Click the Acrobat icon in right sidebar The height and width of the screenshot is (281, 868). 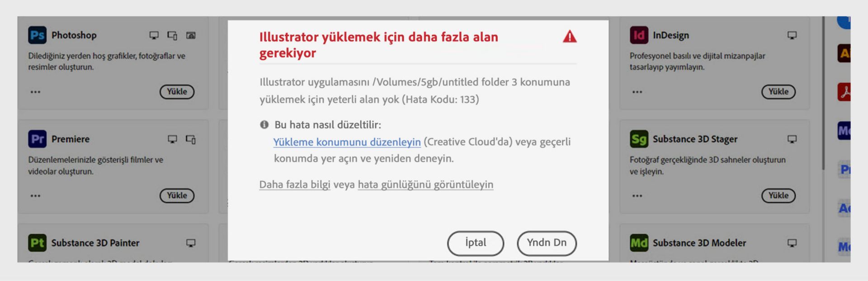coord(844,92)
